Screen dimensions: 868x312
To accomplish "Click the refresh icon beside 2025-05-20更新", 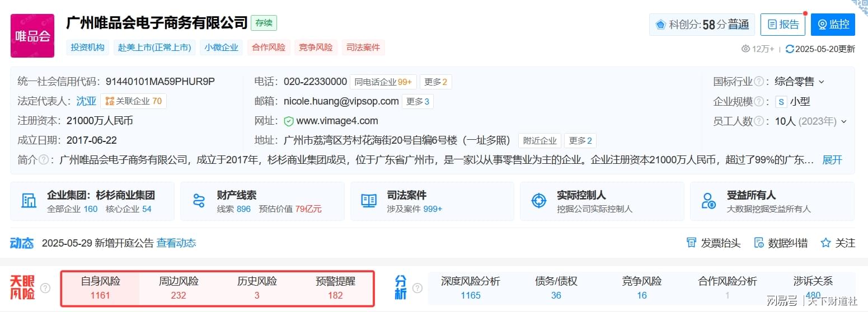I will (789, 49).
